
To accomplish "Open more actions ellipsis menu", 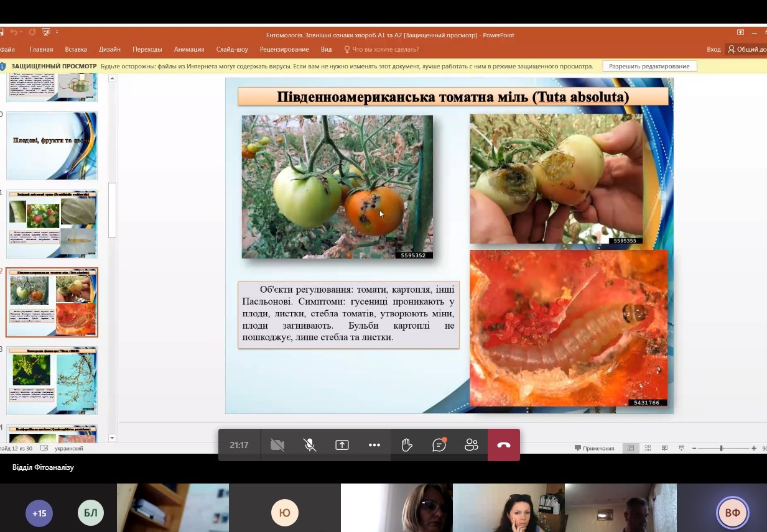I will pos(374,445).
